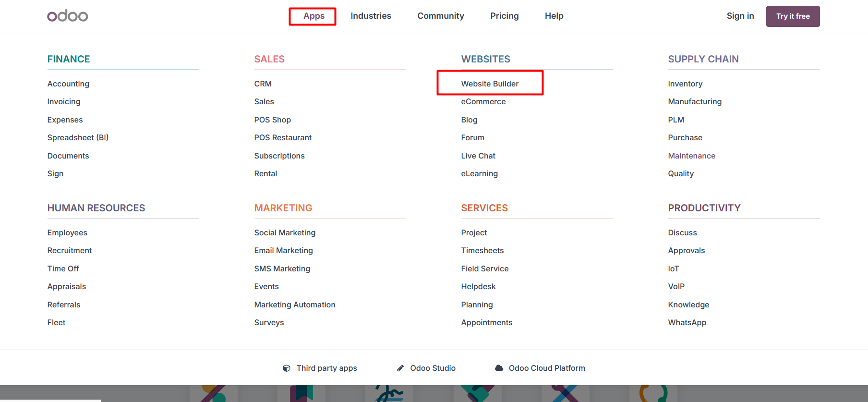Select the Planning link
Viewport: 868px width, 402px height.
(x=477, y=305)
